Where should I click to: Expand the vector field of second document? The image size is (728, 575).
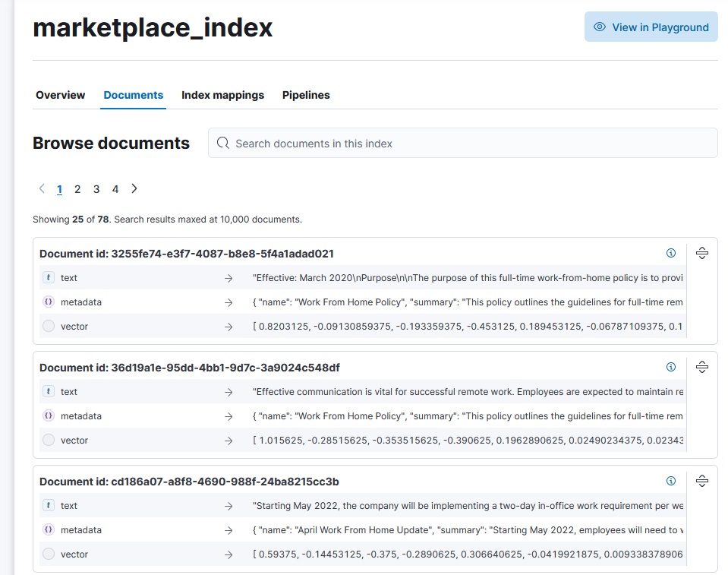(228, 440)
